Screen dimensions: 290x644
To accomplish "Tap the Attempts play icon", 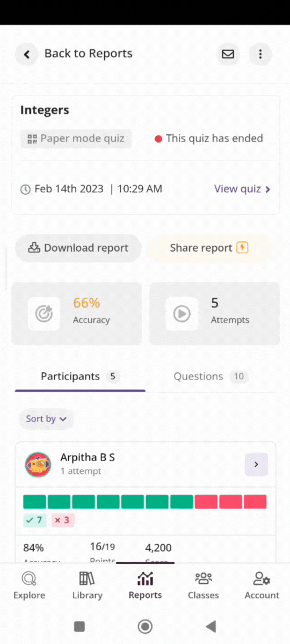I will [182, 313].
